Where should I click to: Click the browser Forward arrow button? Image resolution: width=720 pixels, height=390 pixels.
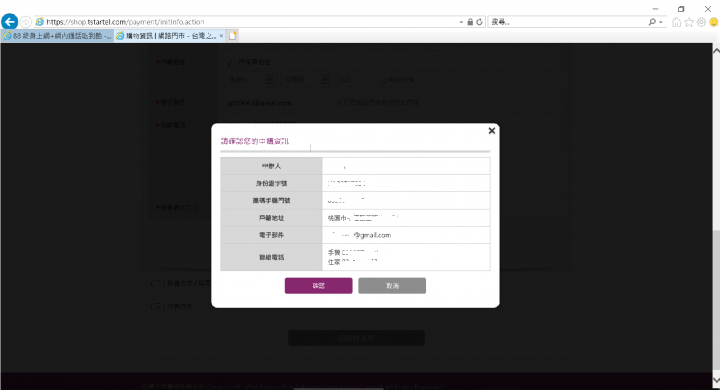tap(26, 22)
